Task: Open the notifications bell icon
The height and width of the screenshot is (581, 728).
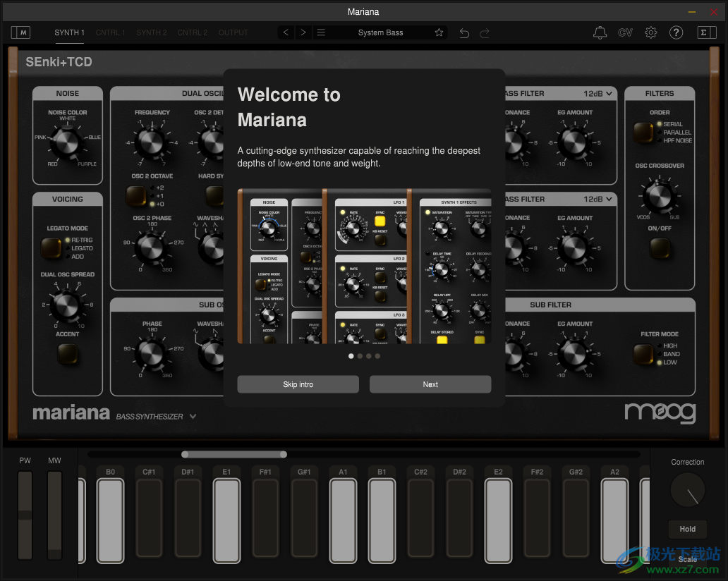Action: click(600, 32)
